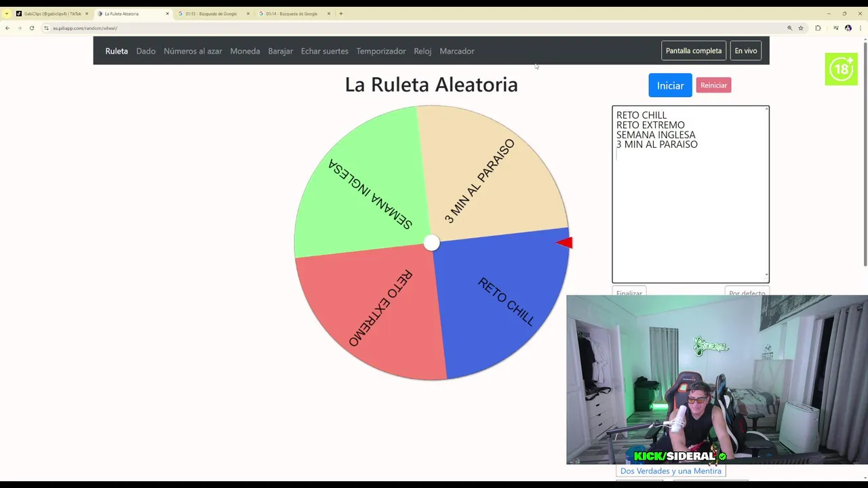The image size is (868, 488).
Task: Open the Barajar page in navbar
Action: pyautogui.click(x=280, y=51)
